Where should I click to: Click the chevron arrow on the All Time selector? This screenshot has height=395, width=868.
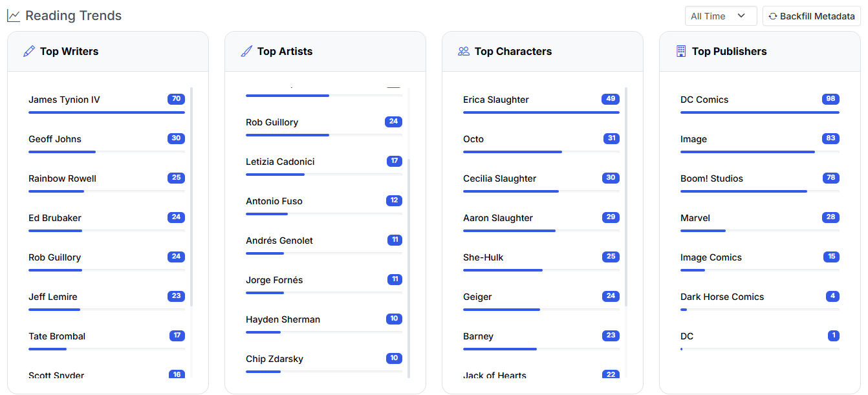click(741, 16)
